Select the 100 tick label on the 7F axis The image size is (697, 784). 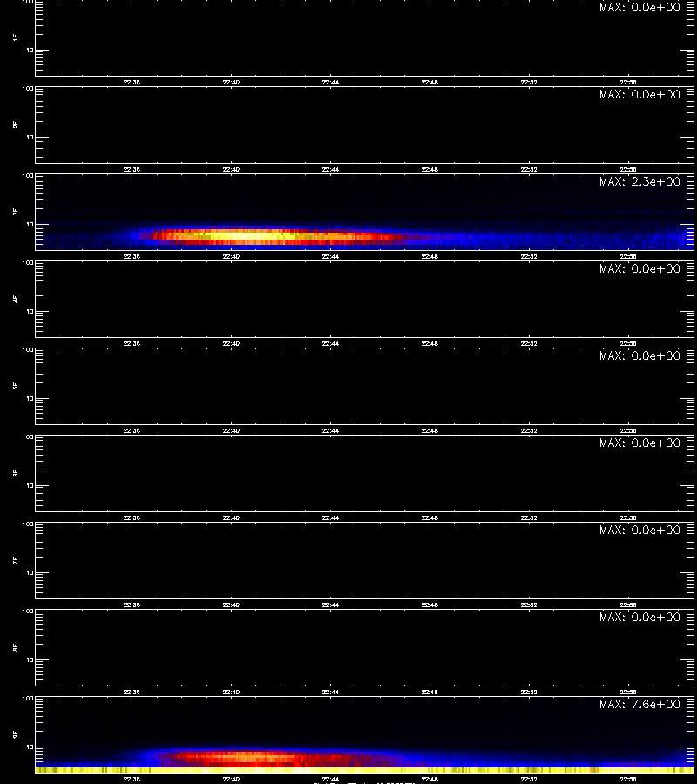28,524
